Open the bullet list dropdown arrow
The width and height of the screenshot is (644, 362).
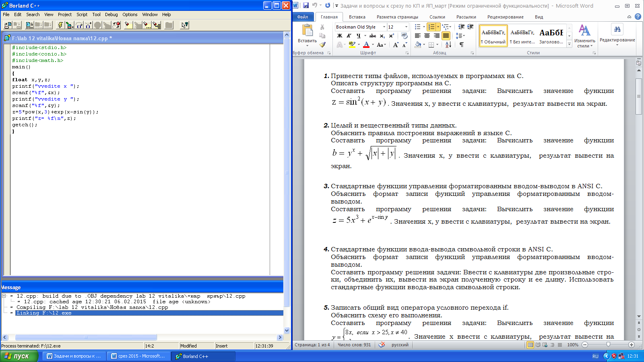click(x=423, y=27)
